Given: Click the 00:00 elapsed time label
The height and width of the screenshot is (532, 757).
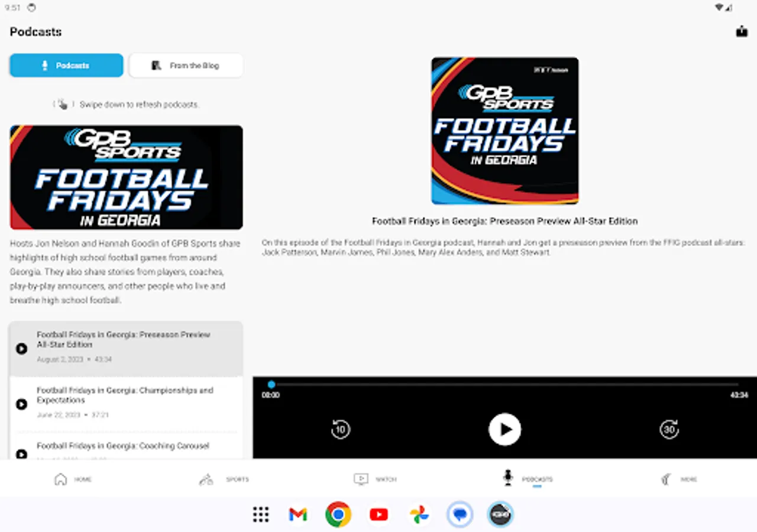Looking at the screenshot, I should [271, 395].
